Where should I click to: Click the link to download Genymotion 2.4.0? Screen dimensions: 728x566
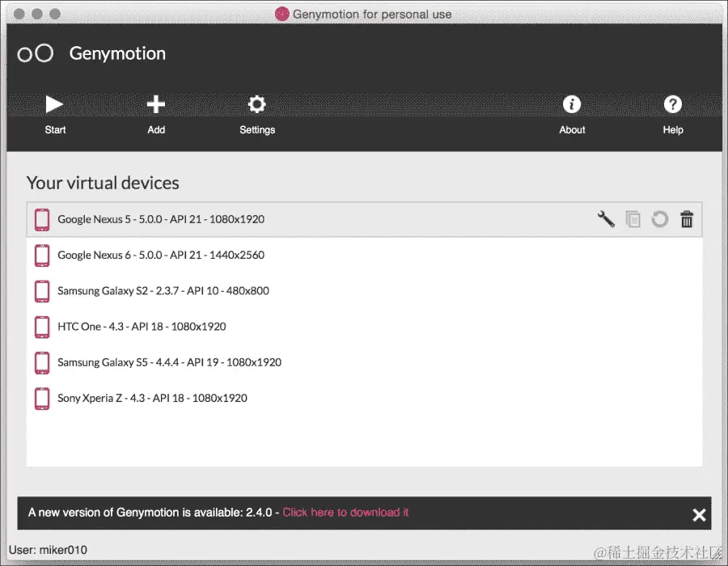tap(345, 512)
